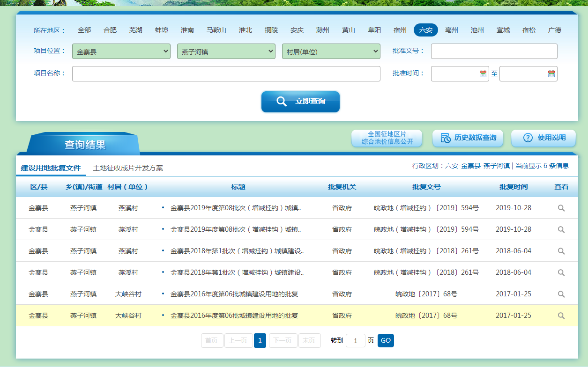Click the 立即查询 search button

tap(300, 102)
